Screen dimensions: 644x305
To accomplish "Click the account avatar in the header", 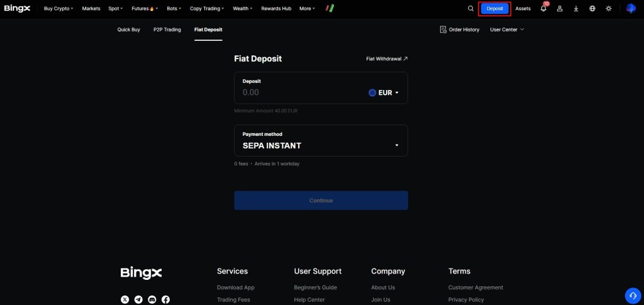I will (631, 9).
